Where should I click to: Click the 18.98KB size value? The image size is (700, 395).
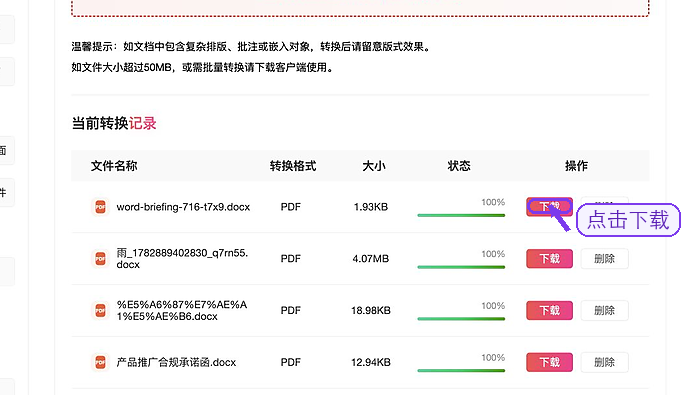coord(371,311)
